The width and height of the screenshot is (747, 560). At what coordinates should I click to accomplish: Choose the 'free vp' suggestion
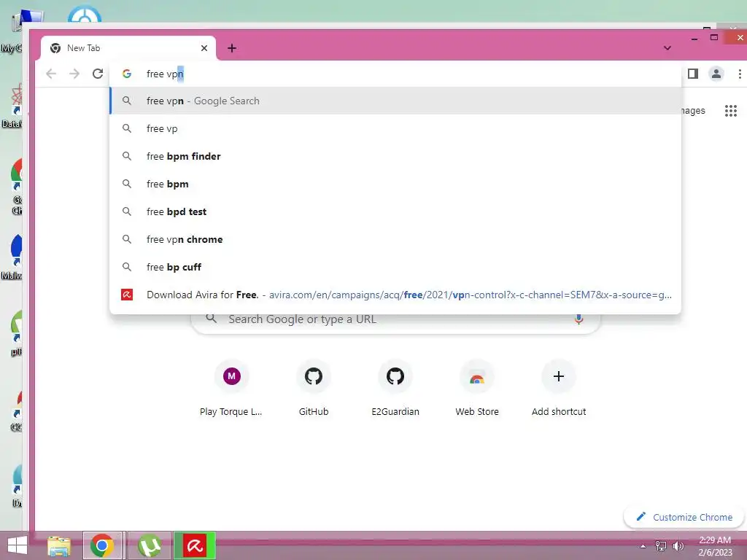395,128
